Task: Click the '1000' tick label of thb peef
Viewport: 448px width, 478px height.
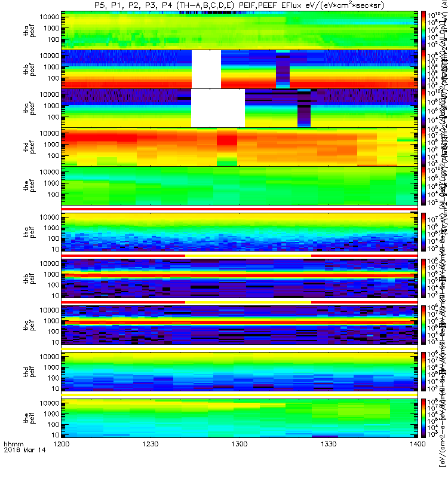Action: [51, 67]
